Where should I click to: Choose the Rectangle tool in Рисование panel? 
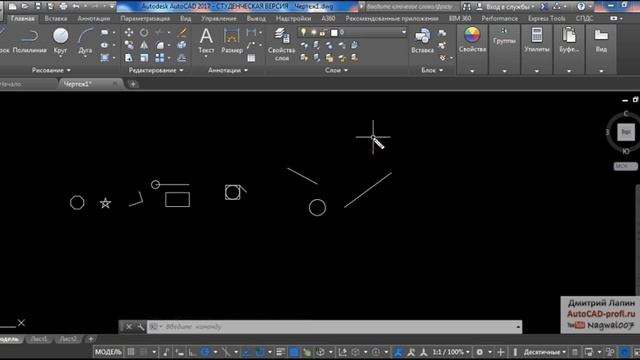[105, 32]
